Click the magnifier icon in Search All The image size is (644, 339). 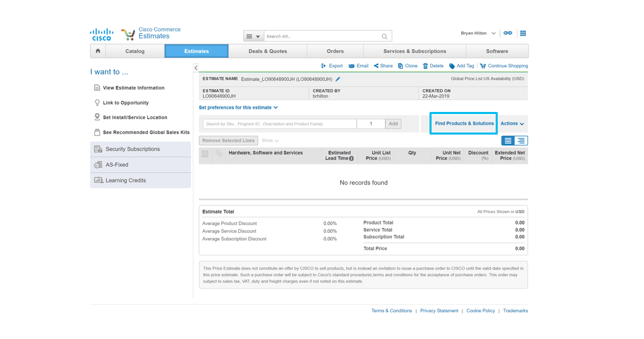tap(384, 36)
